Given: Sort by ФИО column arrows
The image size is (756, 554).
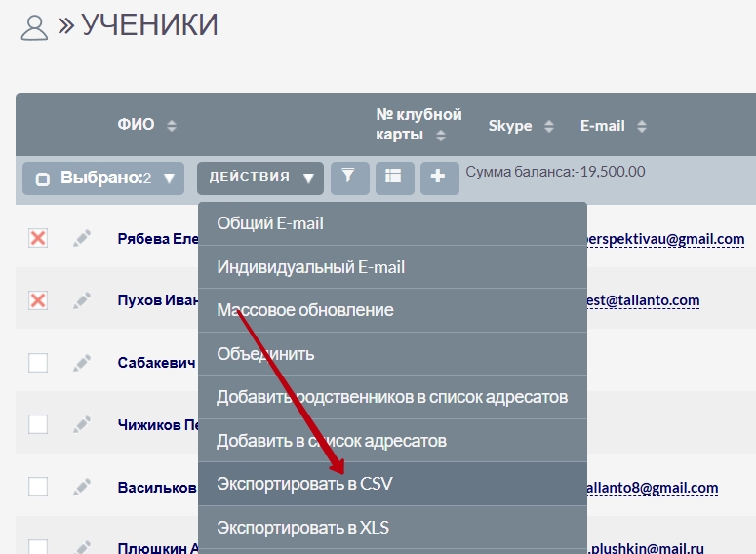Looking at the screenshot, I should click(x=172, y=126).
